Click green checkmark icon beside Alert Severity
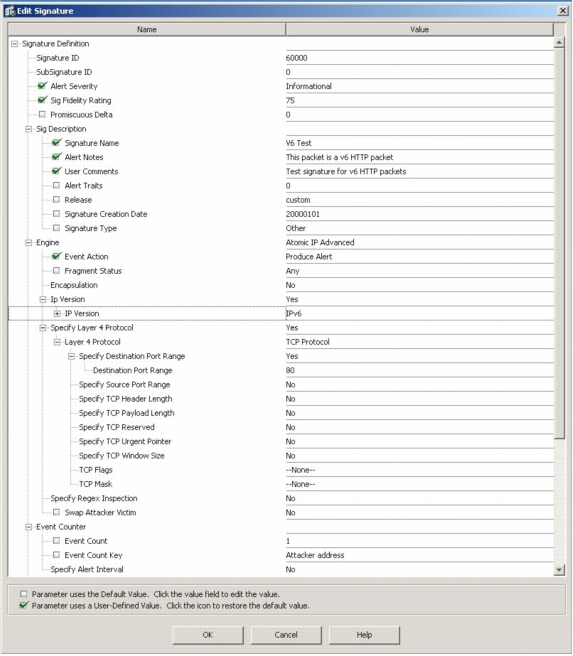 point(42,86)
